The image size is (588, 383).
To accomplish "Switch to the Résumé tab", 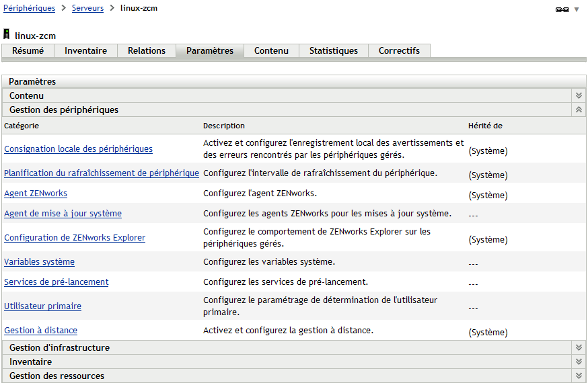I will 28,50.
